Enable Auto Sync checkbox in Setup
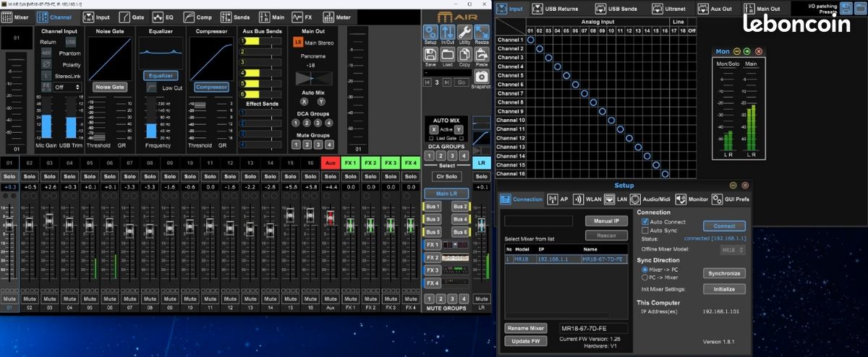 [645, 230]
